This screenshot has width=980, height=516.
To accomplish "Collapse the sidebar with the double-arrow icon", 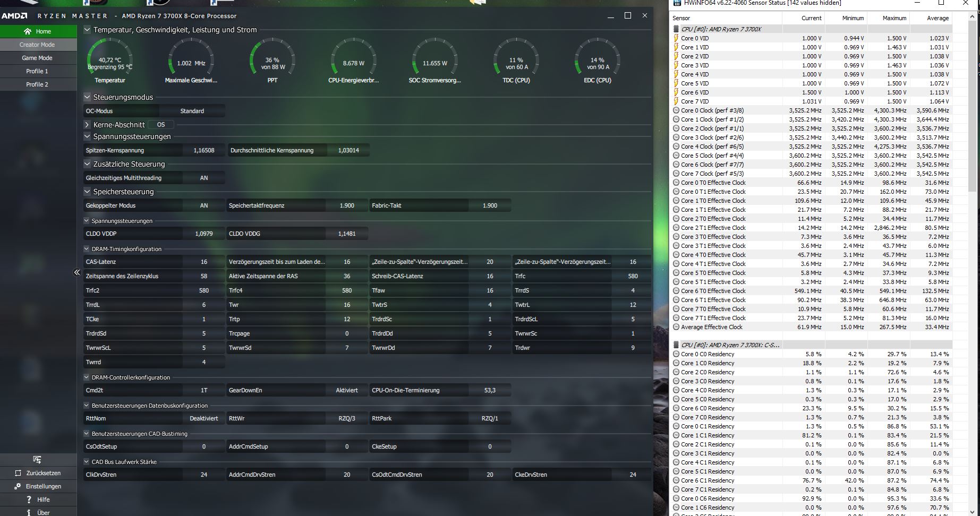I will click(77, 272).
